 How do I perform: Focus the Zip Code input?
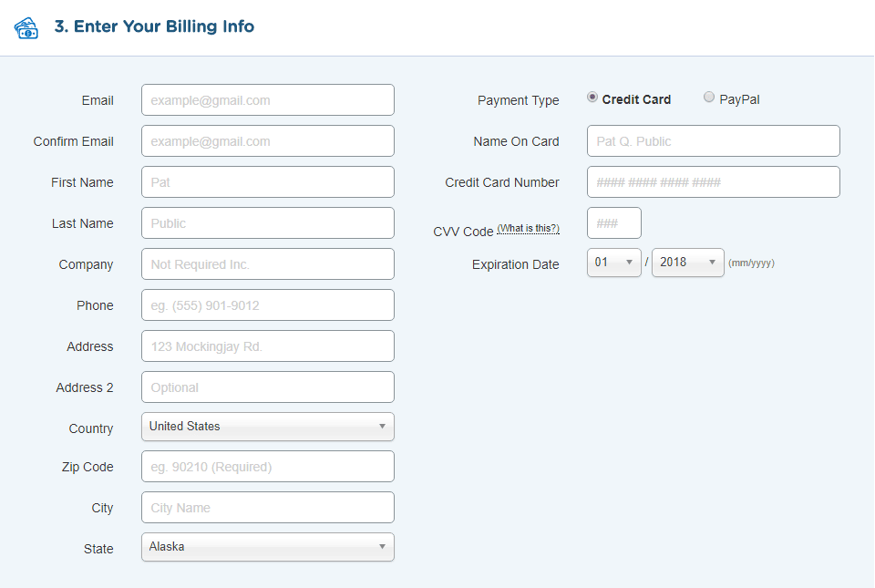click(267, 466)
